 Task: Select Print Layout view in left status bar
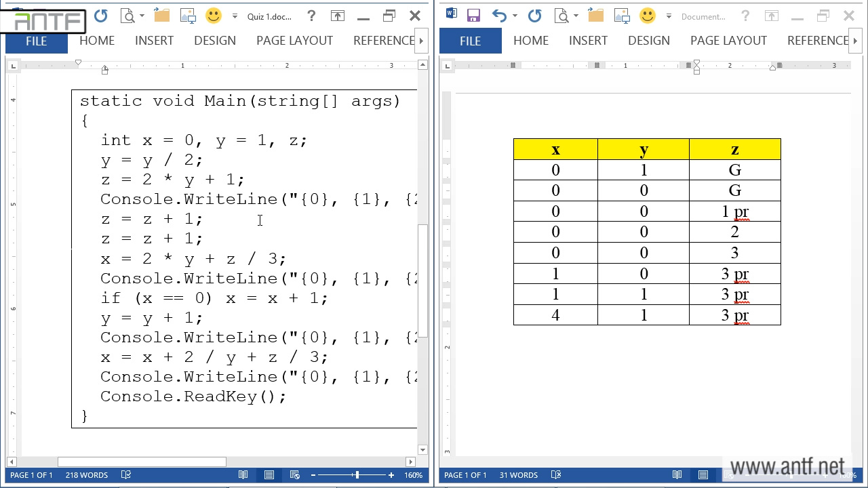click(269, 475)
